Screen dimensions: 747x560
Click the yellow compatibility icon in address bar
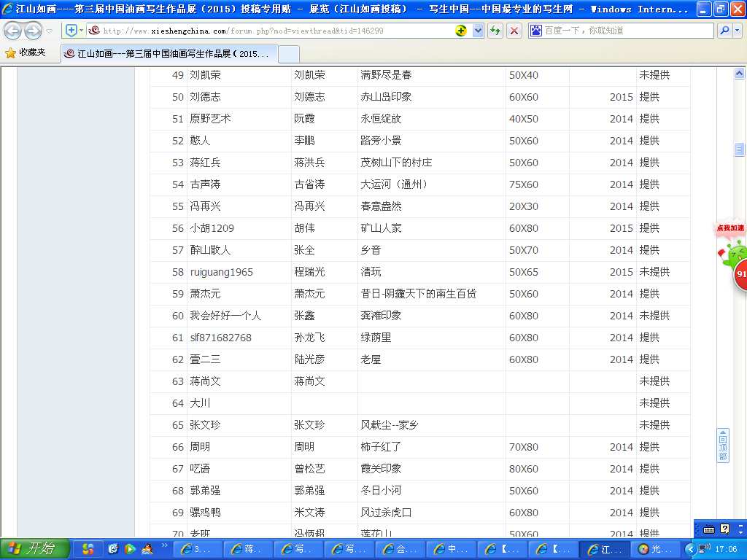click(x=461, y=31)
